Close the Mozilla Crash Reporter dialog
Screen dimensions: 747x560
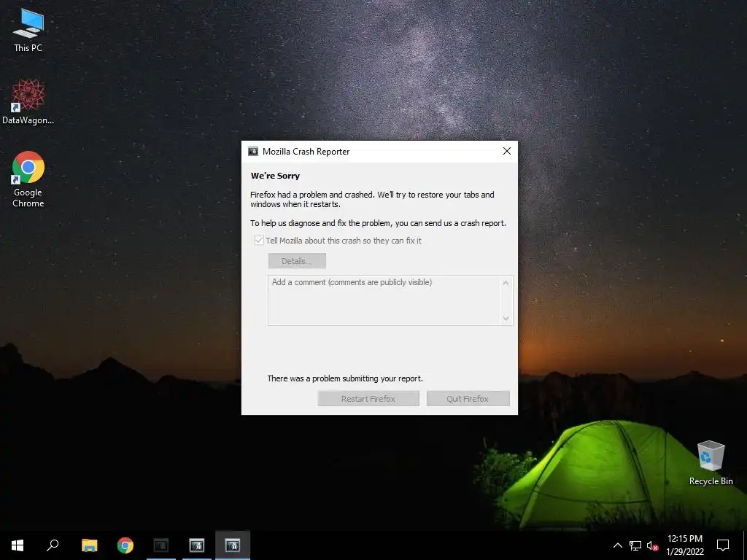[507, 151]
